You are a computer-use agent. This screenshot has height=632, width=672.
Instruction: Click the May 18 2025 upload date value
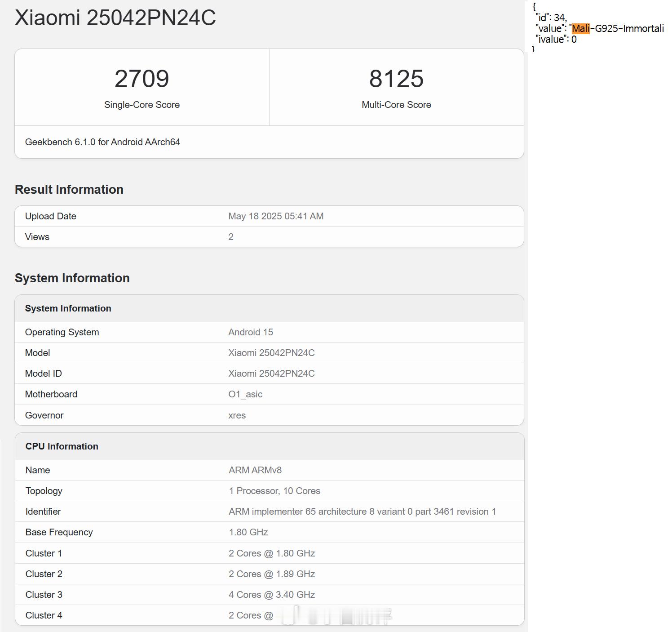pos(276,216)
